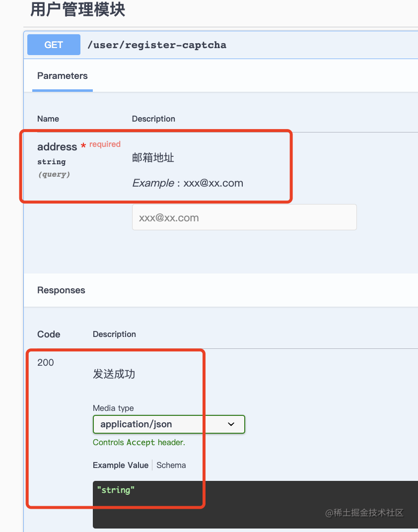Collapse the 用户管理模块 tag section
This screenshot has height=532, width=418.
click(77, 10)
